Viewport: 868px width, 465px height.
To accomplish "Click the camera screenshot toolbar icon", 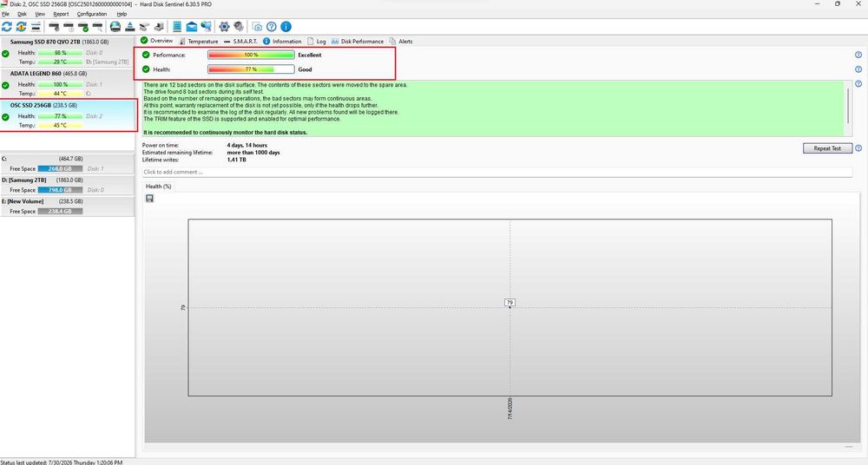I will coord(257,27).
